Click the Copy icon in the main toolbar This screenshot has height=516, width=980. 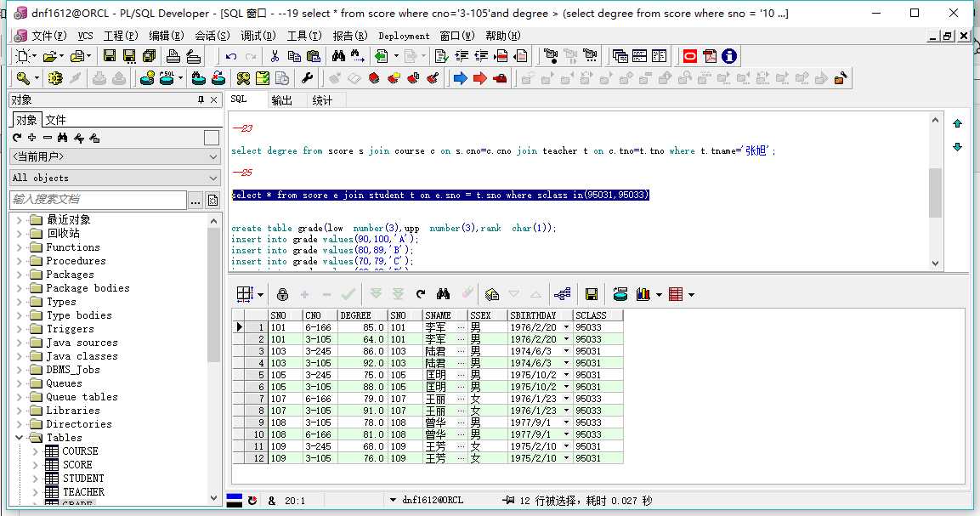coord(294,56)
